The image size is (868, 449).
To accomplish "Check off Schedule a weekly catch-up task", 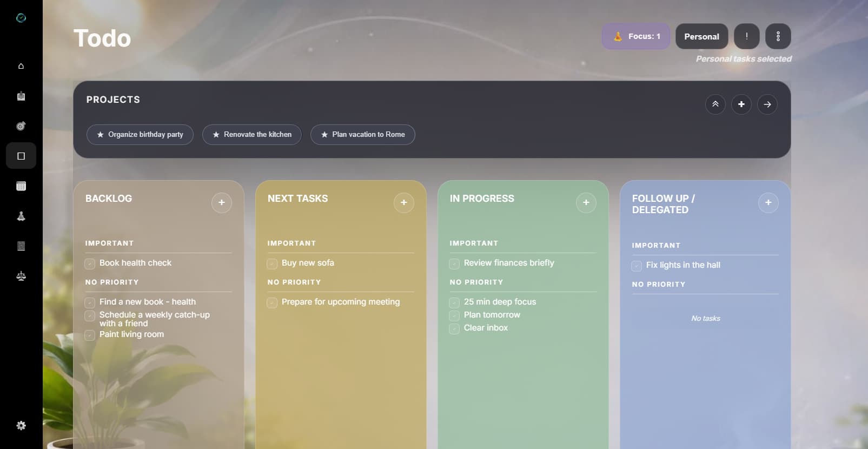I will point(90,316).
